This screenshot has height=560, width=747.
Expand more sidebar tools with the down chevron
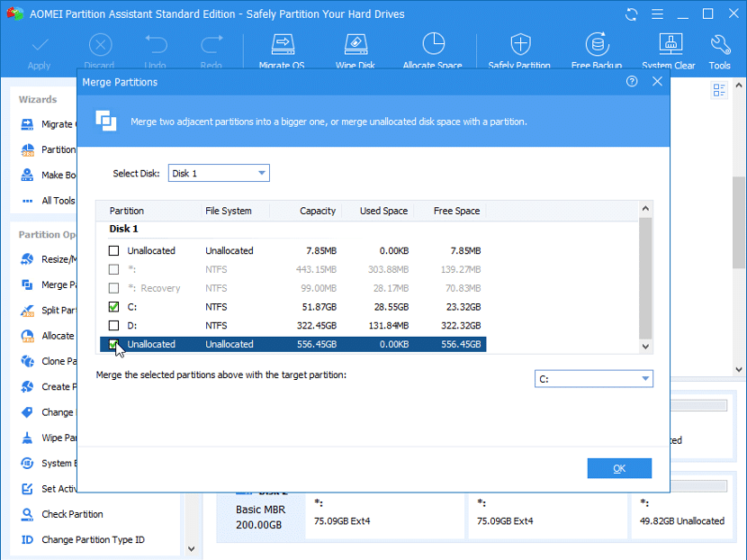coord(191,548)
